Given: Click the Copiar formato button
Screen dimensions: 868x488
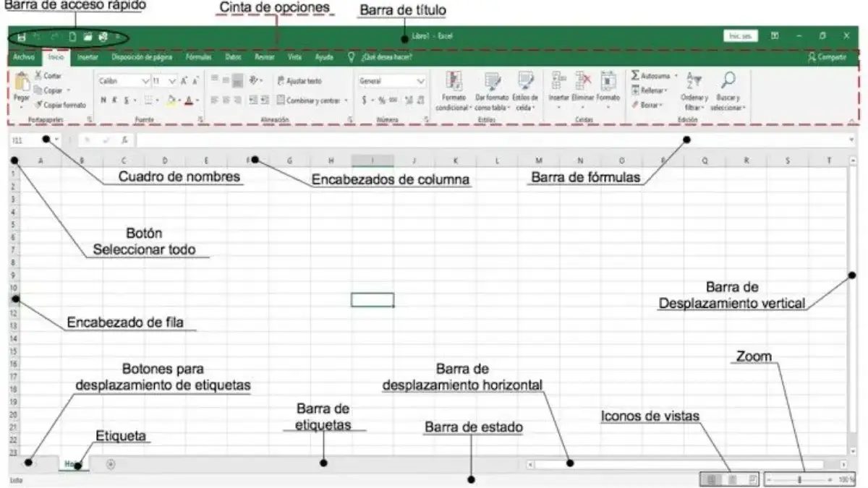Looking at the screenshot, I should pos(60,105).
